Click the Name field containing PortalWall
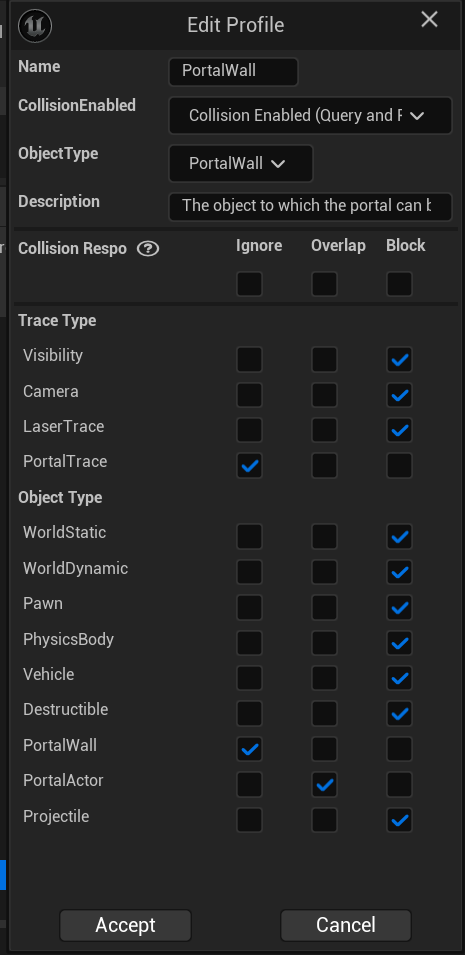The height and width of the screenshot is (955, 465). (x=233, y=71)
